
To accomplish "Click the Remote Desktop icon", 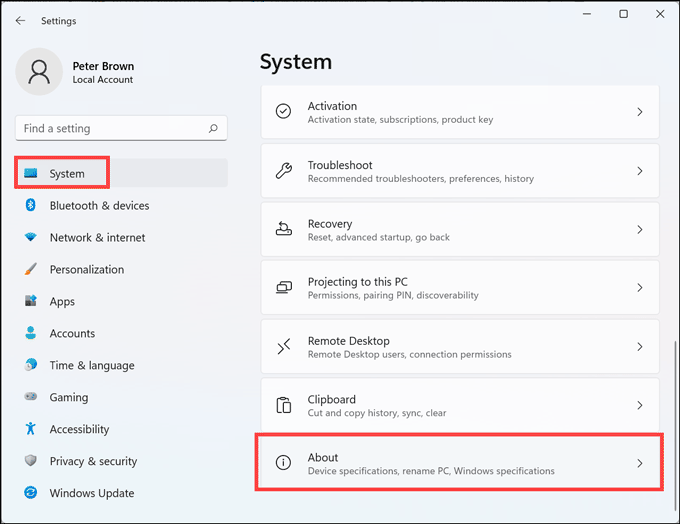I will coord(284,347).
